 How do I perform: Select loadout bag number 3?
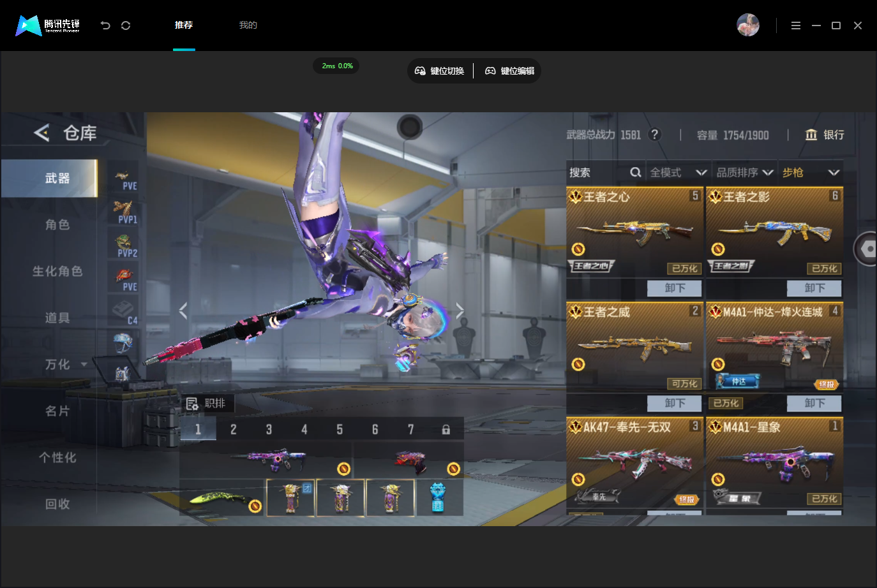(269, 429)
